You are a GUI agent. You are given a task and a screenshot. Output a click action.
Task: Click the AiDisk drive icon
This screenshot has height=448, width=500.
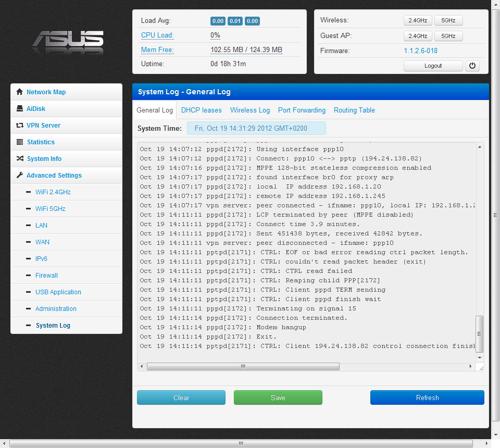tap(20, 109)
